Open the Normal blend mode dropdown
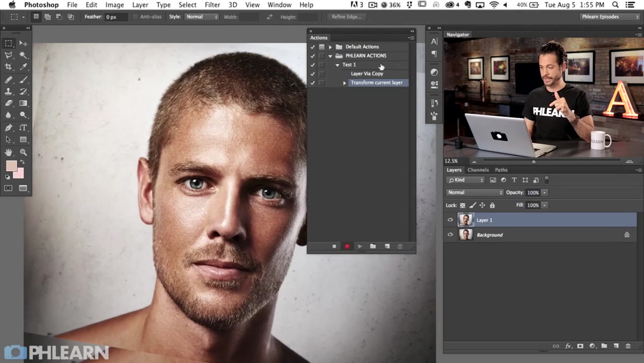The width and height of the screenshot is (644, 363). pos(474,192)
